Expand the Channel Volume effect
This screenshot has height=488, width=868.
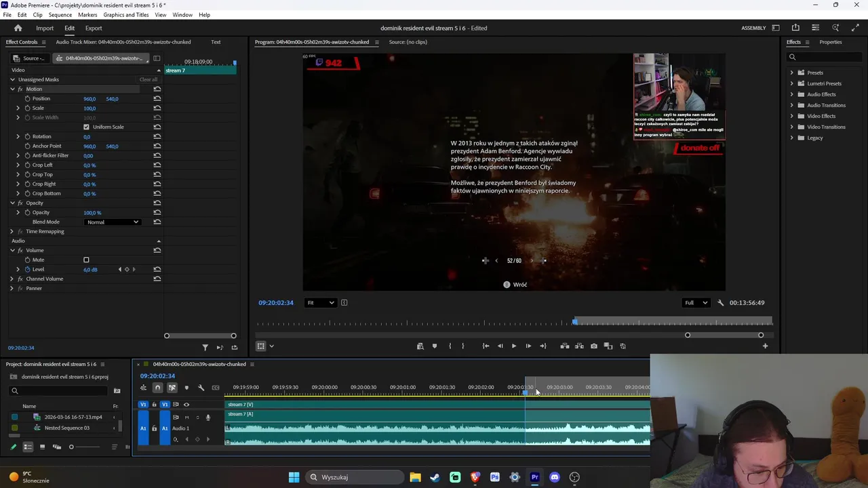click(12, 279)
